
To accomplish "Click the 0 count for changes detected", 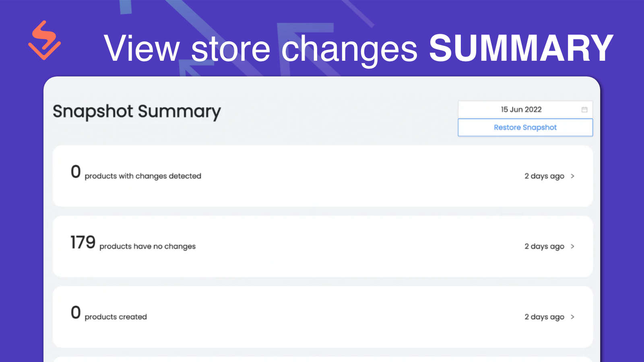I will click(76, 172).
